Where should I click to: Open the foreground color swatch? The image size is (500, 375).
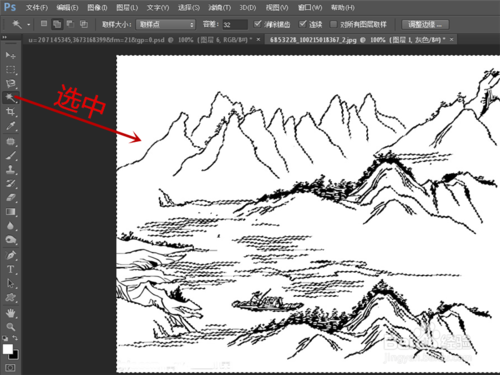click(x=8, y=349)
